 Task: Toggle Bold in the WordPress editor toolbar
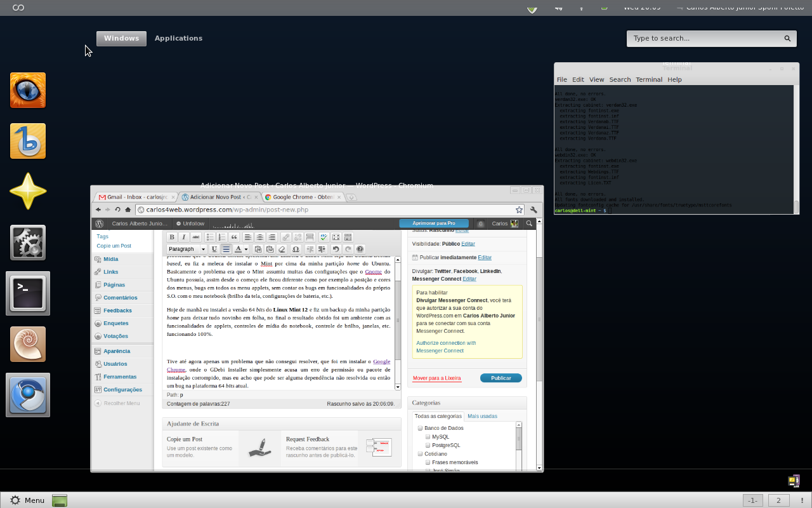point(172,237)
